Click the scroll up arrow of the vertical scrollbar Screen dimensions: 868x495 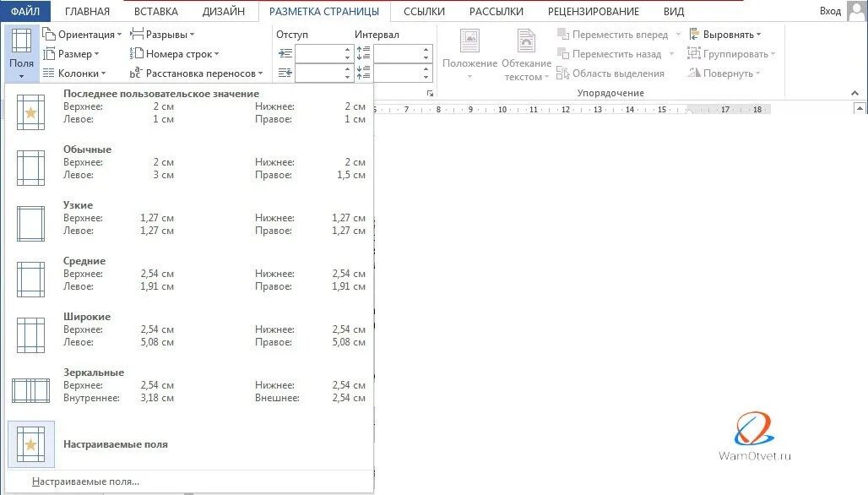click(860, 108)
